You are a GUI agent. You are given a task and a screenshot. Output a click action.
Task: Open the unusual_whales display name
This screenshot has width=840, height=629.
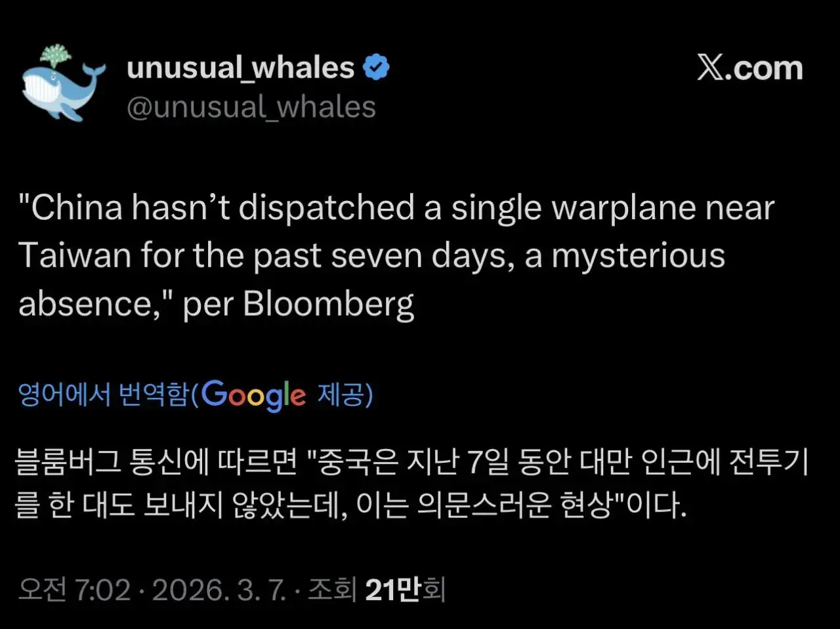(243, 65)
